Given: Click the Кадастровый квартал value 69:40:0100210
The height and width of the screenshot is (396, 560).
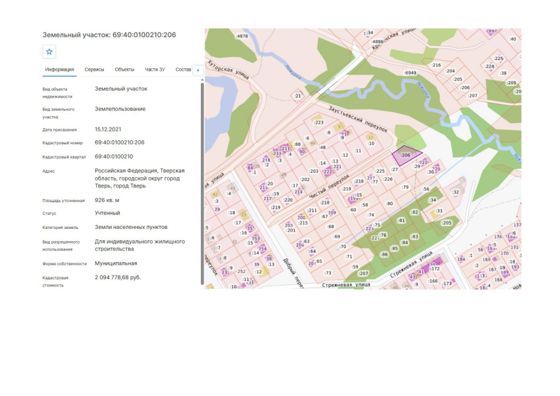Looking at the screenshot, I should (x=114, y=156).
